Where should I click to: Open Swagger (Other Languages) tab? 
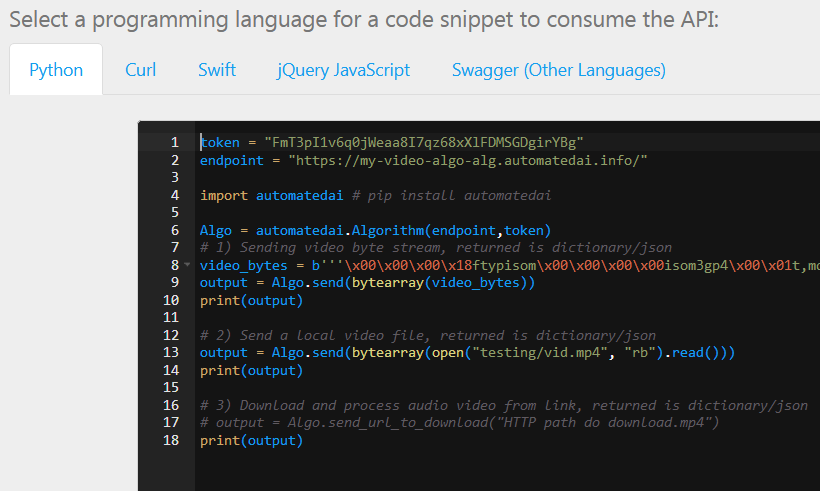tap(559, 70)
